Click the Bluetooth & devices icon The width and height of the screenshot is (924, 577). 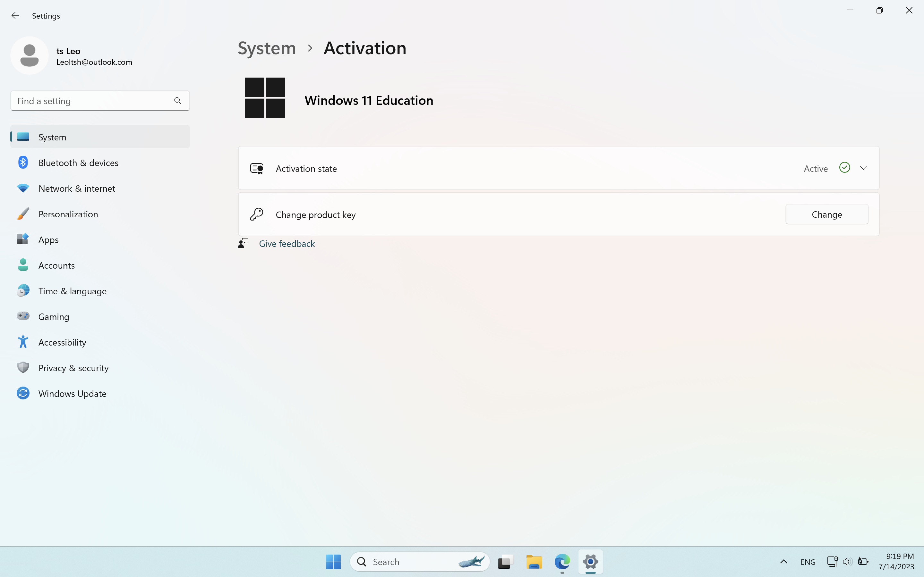pyautogui.click(x=23, y=163)
